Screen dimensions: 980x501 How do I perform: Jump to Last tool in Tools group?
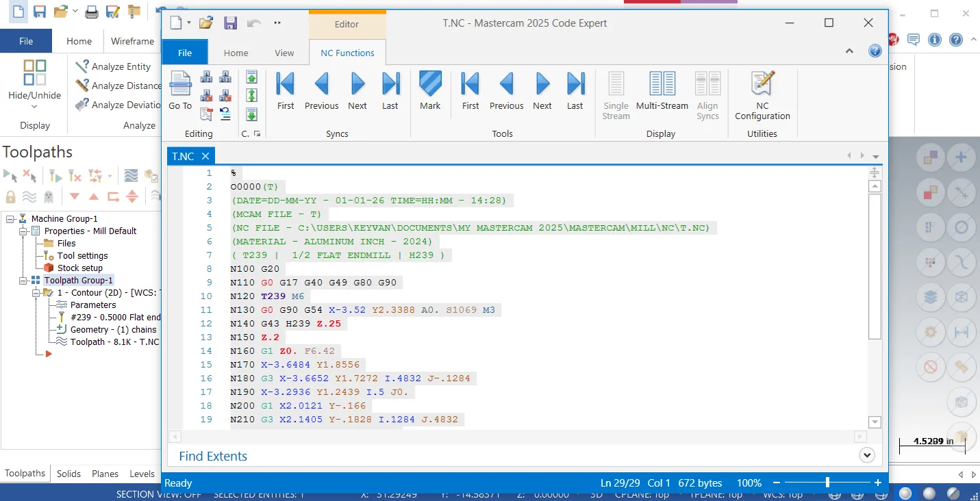pos(575,90)
